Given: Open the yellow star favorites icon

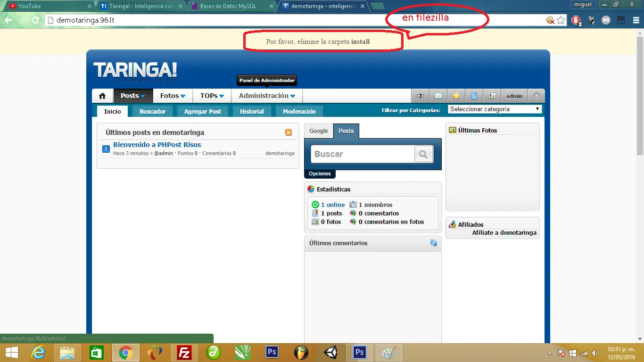Looking at the screenshot, I should [x=456, y=96].
